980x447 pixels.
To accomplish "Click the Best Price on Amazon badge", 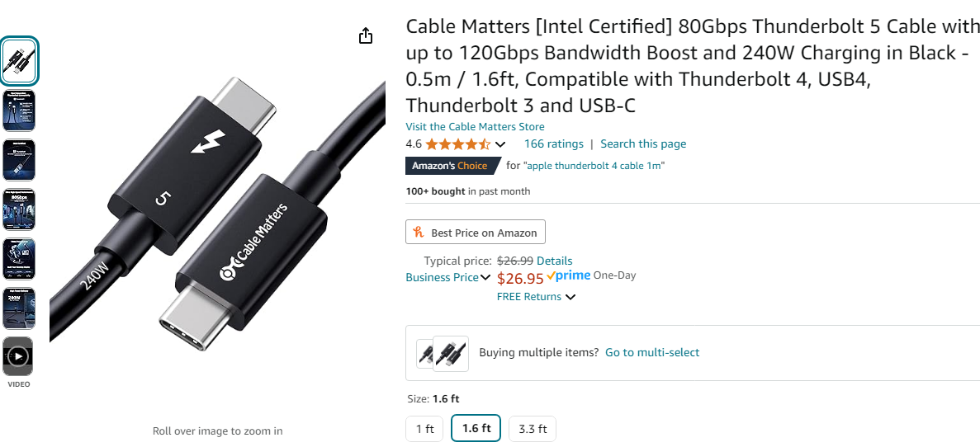I will point(476,233).
